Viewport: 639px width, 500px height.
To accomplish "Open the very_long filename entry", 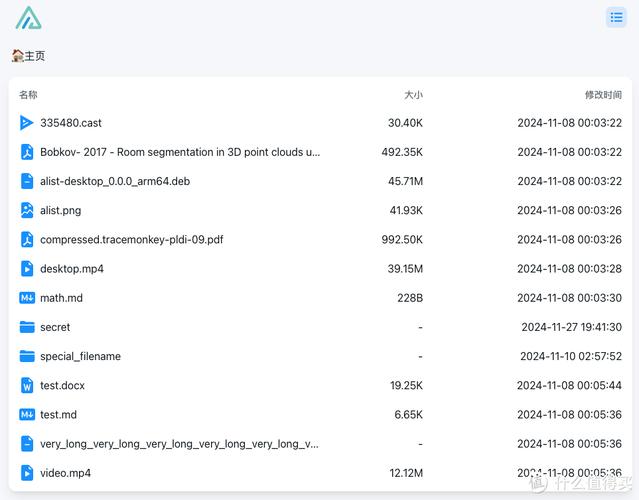I will pos(179,444).
